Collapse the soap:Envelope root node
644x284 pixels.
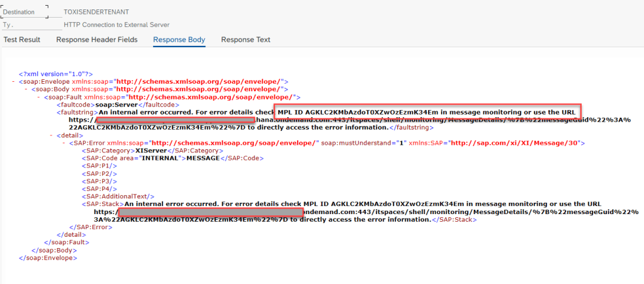[x=14, y=82]
